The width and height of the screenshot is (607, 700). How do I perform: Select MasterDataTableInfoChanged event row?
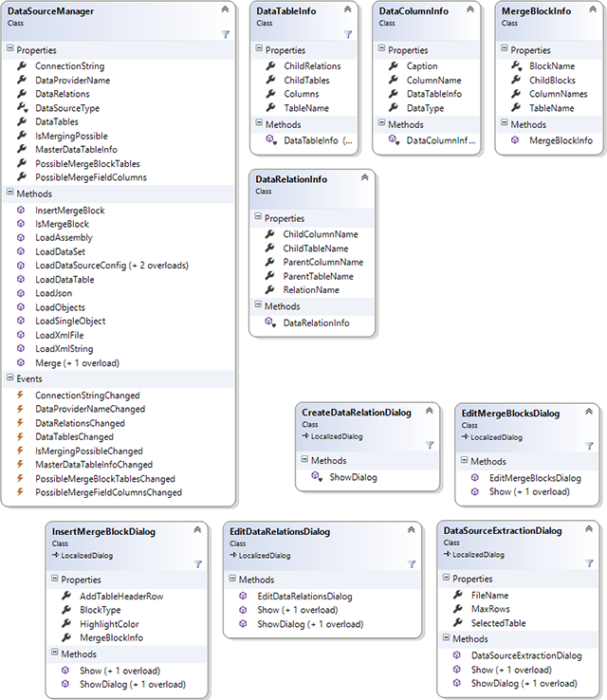pos(94,464)
